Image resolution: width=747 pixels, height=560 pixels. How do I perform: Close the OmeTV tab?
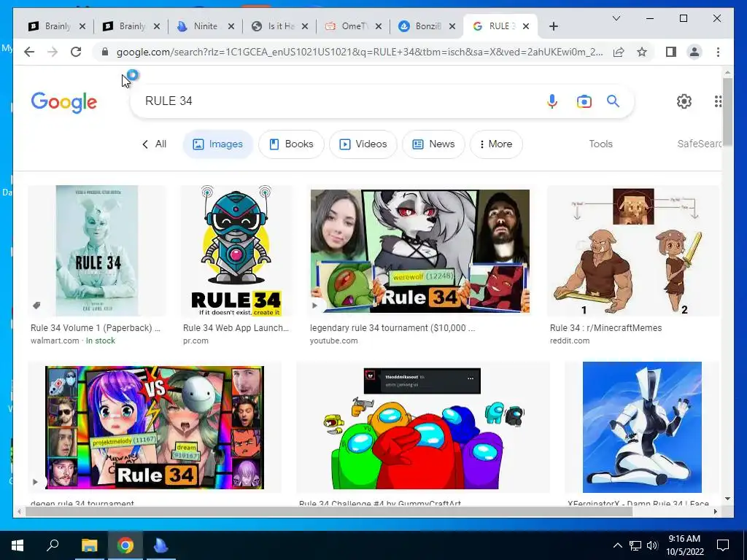[x=379, y=26]
